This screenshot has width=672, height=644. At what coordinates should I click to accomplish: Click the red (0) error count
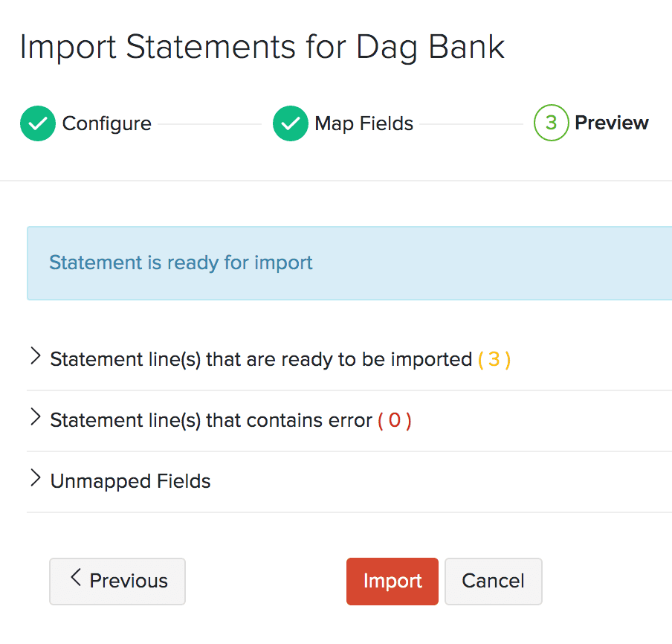click(x=395, y=421)
